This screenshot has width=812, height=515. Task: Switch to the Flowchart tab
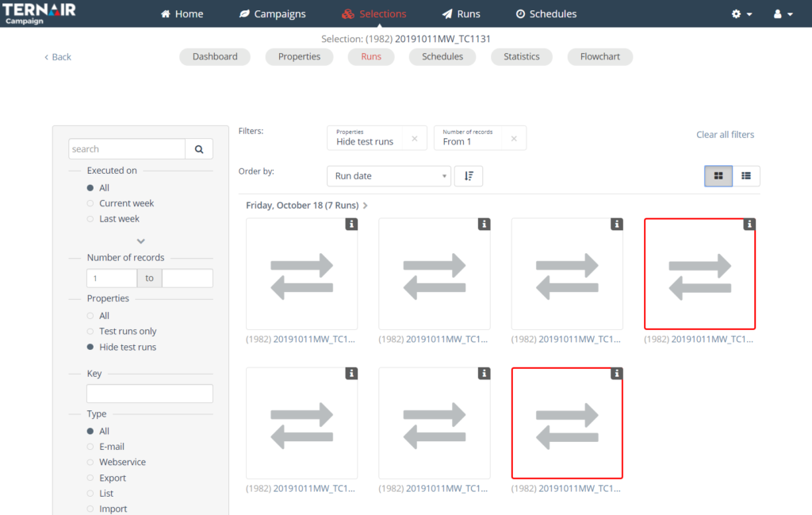click(x=599, y=56)
